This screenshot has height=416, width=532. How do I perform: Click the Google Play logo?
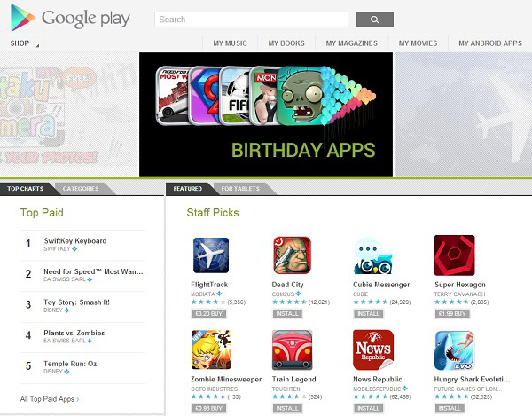click(x=70, y=18)
